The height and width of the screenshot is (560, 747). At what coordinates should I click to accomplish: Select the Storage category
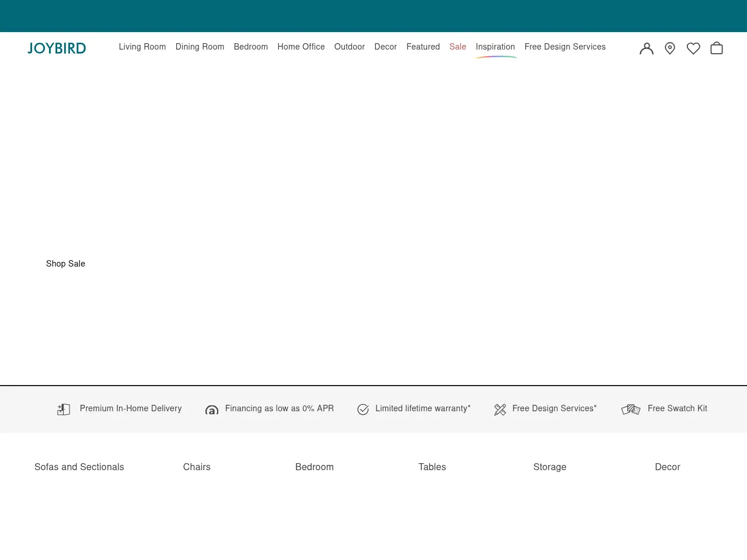[x=550, y=467]
